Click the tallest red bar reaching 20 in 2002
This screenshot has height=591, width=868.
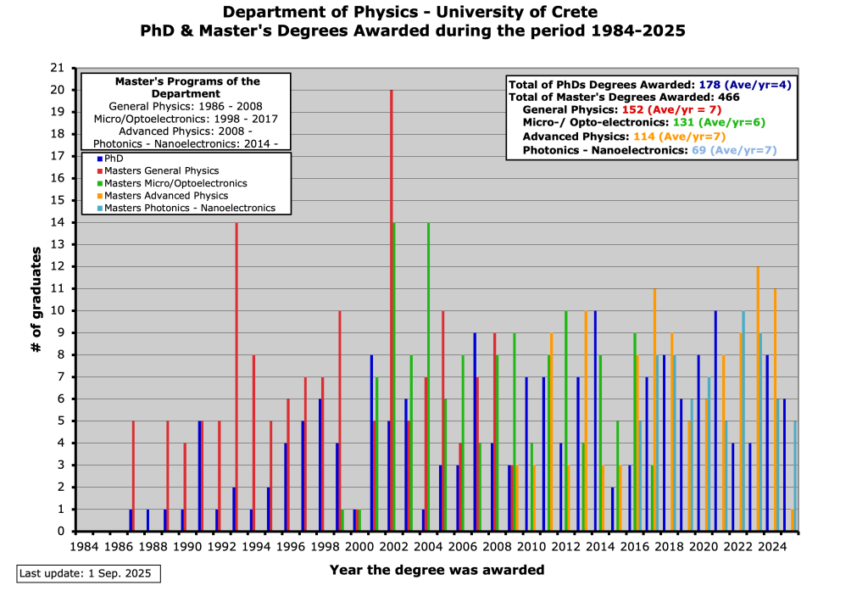[392, 310]
